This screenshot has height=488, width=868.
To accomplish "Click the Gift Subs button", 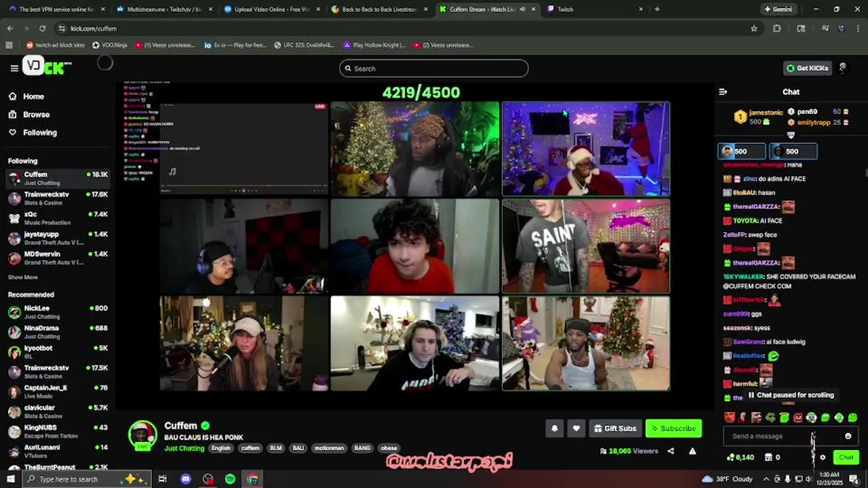I will [615, 428].
